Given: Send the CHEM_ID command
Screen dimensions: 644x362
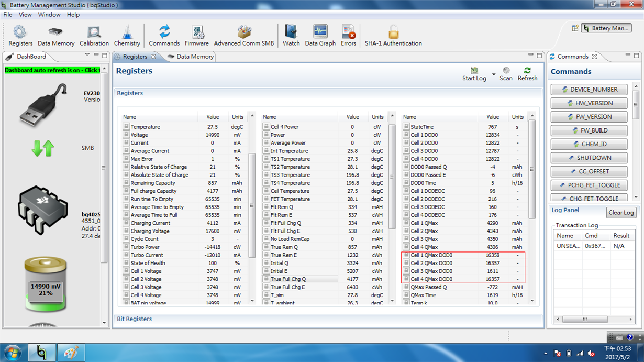Looking at the screenshot, I should [589, 144].
